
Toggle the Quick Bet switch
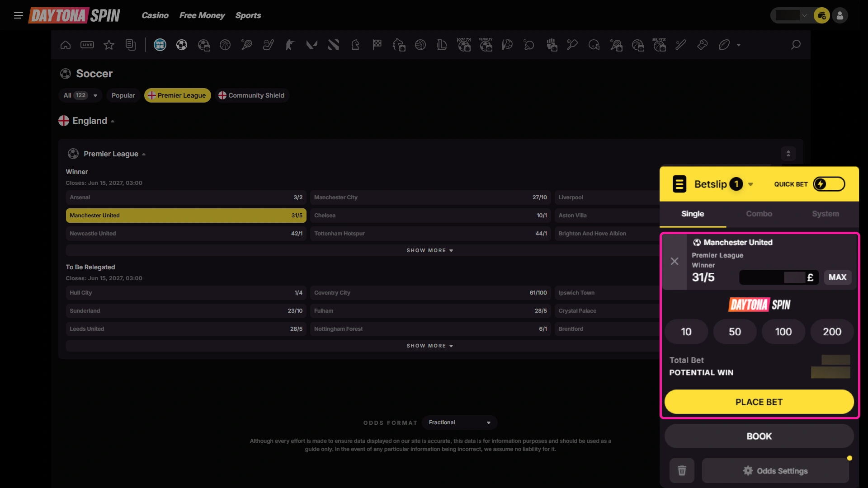(x=829, y=184)
